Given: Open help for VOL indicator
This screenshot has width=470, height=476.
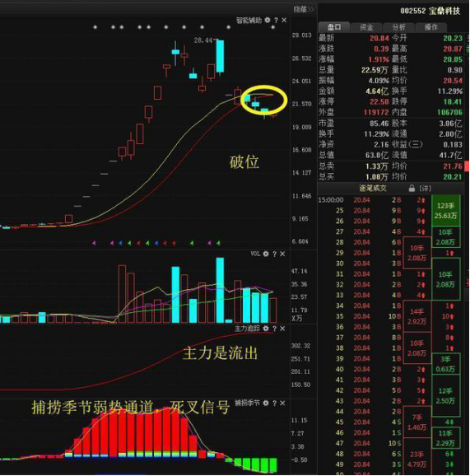Looking at the screenshot, I should [x=274, y=254].
